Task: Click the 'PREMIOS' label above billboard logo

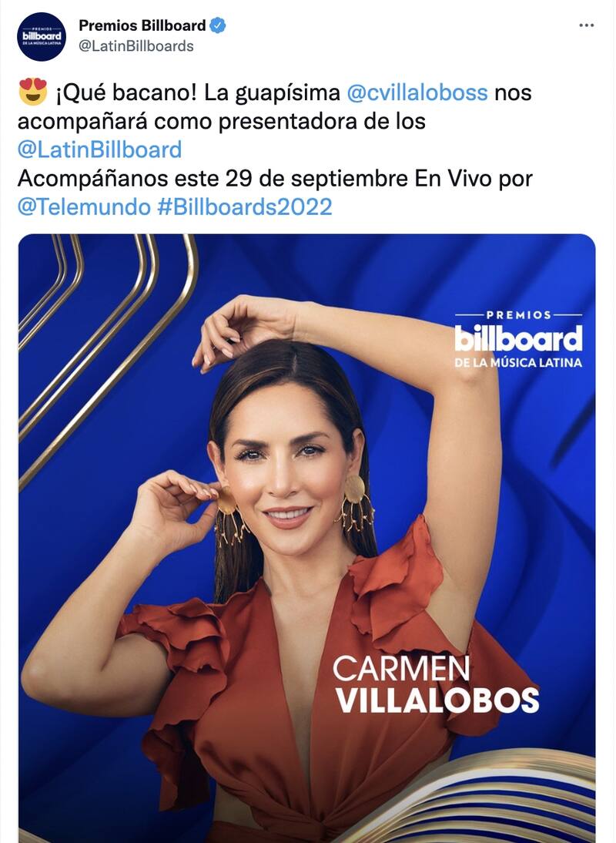Action: [x=519, y=315]
